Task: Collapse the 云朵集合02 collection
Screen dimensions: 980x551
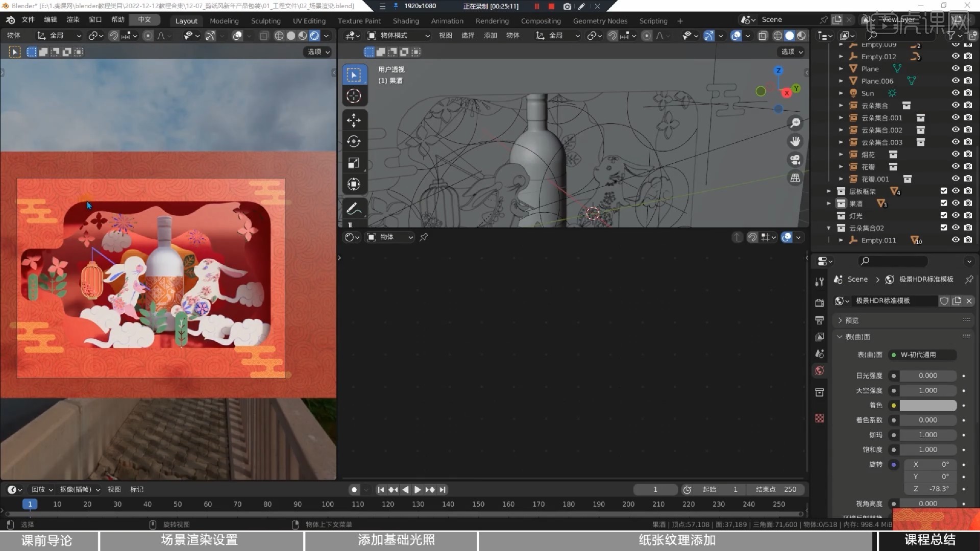Action: click(829, 228)
